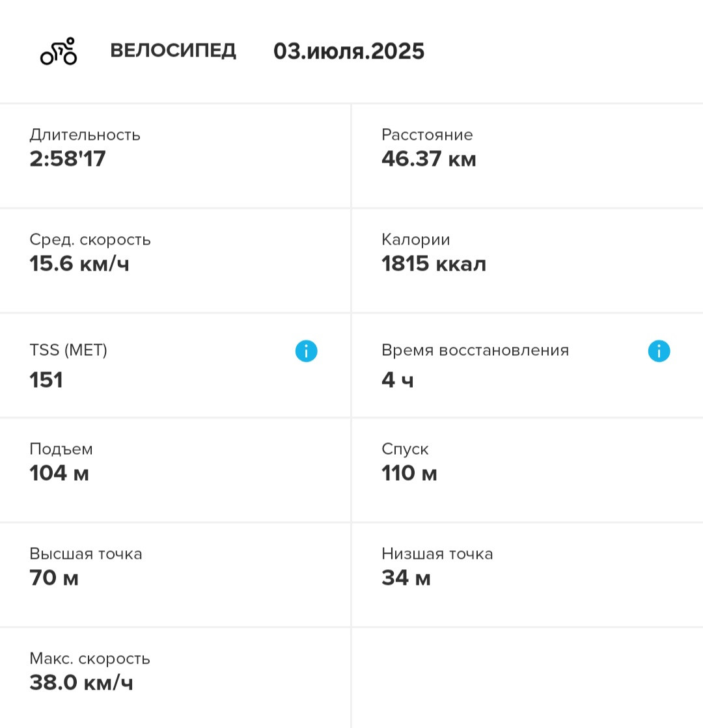Image resolution: width=703 pixels, height=728 pixels.
Task: Select Калории 1815 ккал value
Action: 434,263
